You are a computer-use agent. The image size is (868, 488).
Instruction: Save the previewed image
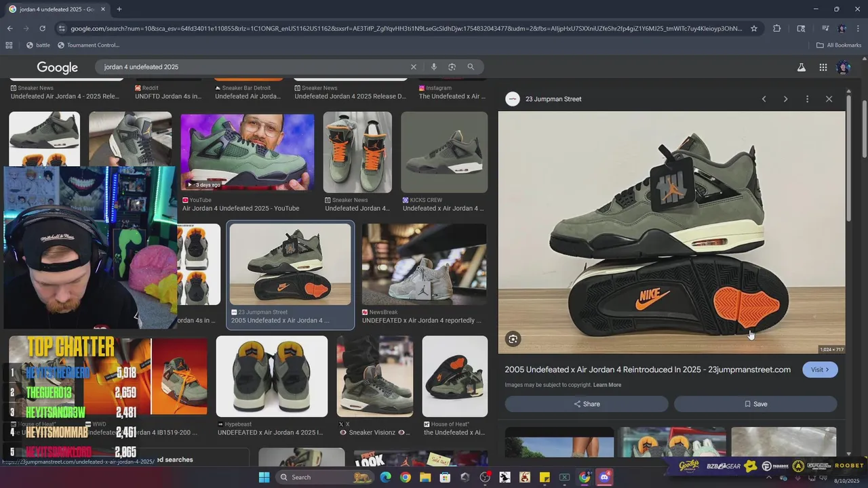click(x=755, y=404)
